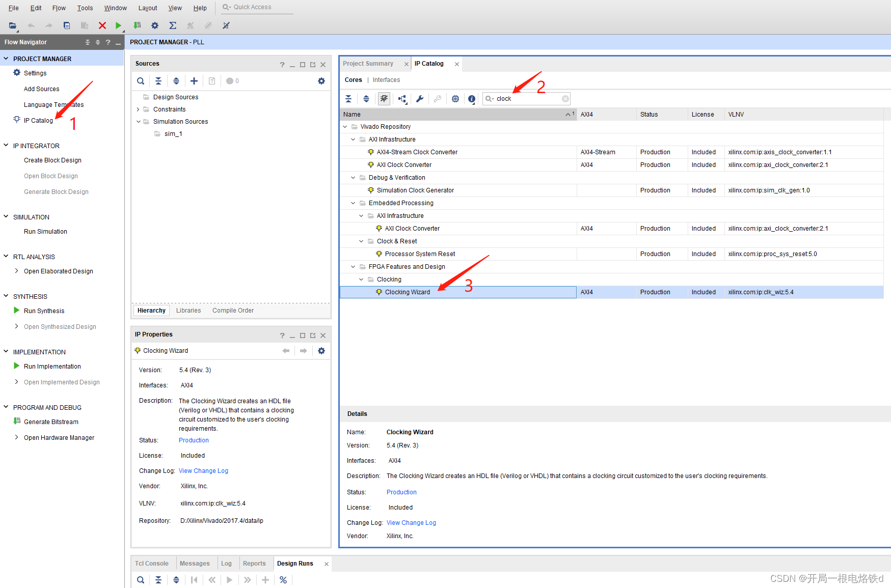Click the Production status link in Details
This screenshot has width=891, height=588.
pos(401,492)
